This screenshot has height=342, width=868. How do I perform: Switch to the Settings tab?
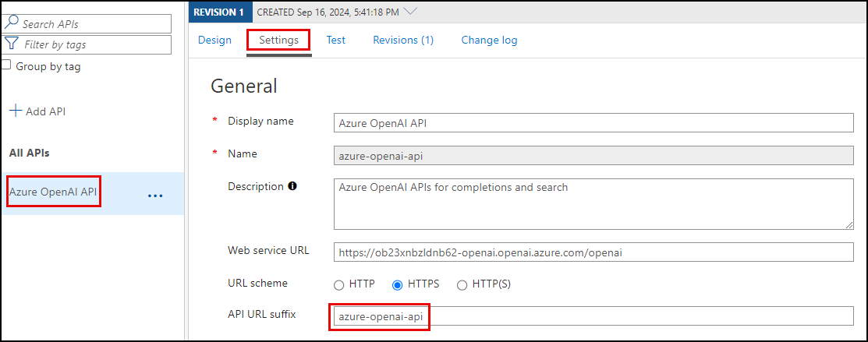tap(278, 40)
